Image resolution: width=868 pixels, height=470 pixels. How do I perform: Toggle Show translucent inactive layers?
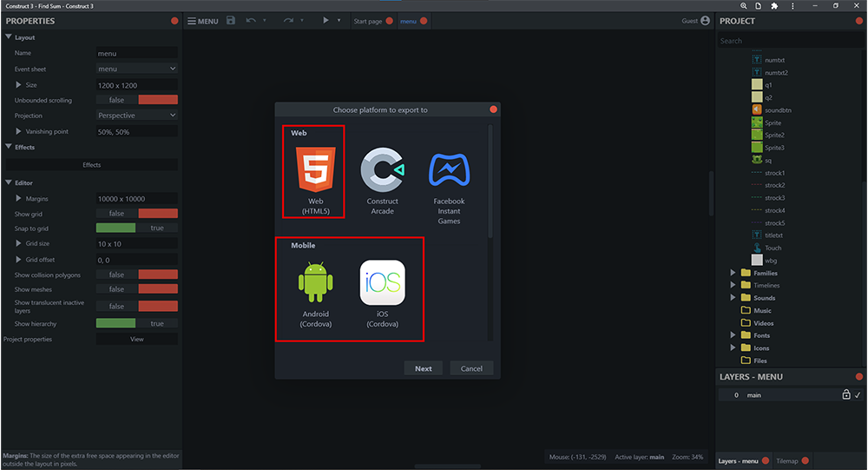(137, 306)
